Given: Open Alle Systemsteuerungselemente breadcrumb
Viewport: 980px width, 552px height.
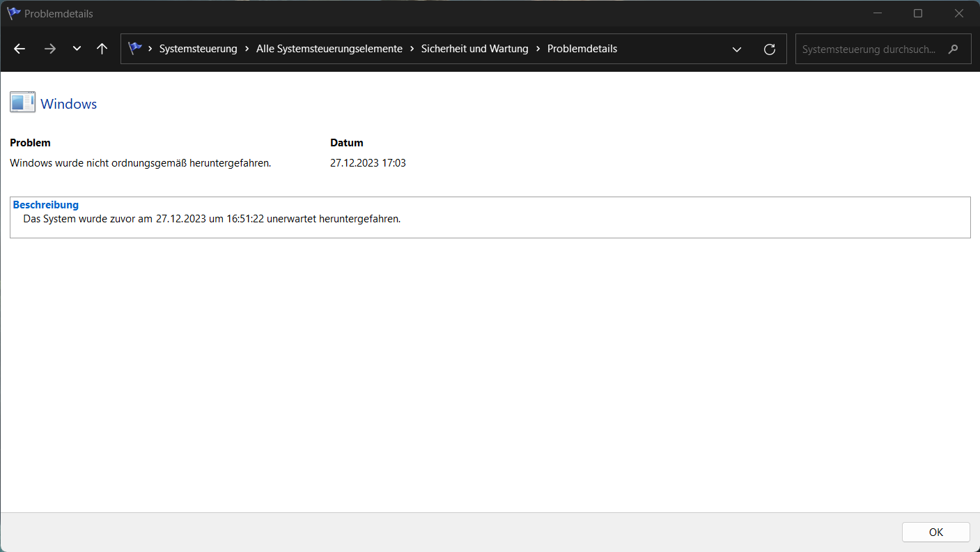Looking at the screenshot, I should pyautogui.click(x=329, y=49).
